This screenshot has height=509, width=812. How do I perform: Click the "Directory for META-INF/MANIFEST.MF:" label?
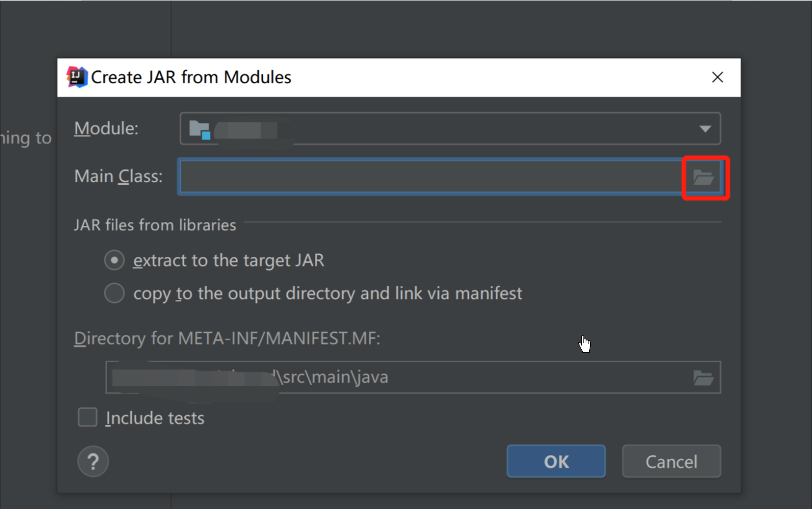pyautogui.click(x=227, y=338)
